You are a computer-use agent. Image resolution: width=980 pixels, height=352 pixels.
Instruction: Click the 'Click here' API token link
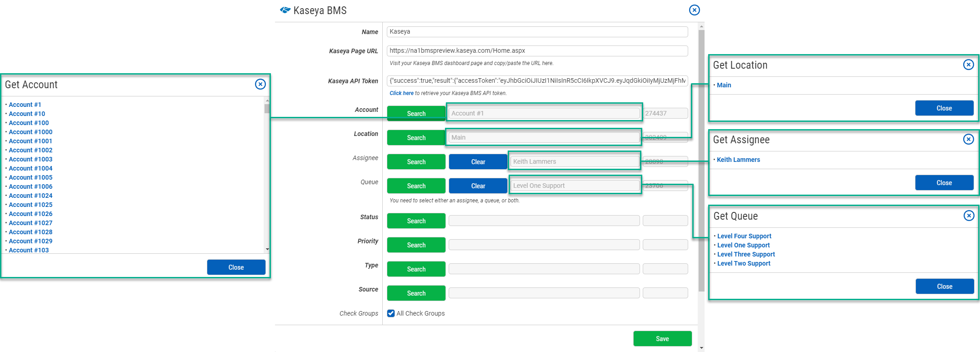(401, 93)
